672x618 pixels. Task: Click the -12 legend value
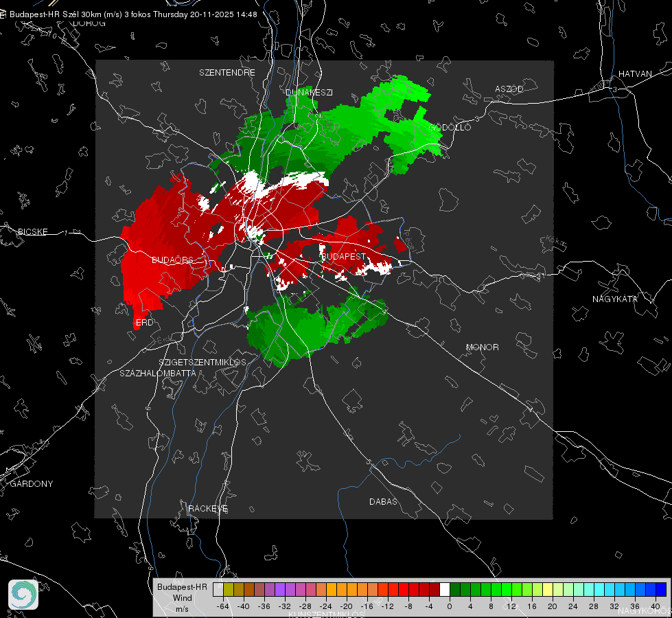[x=387, y=606]
